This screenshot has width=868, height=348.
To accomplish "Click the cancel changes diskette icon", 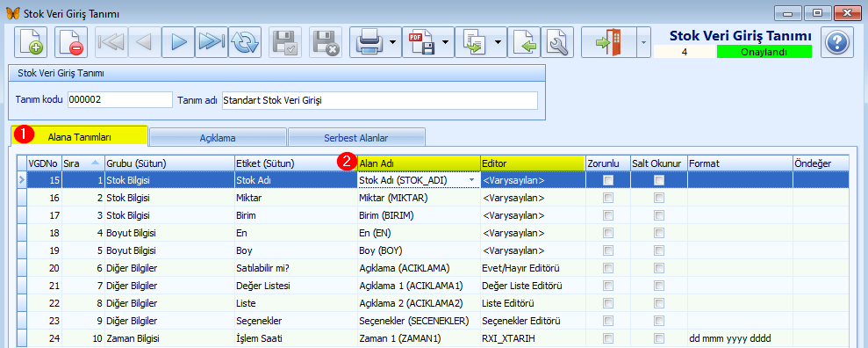I will (x=326, y=42).
